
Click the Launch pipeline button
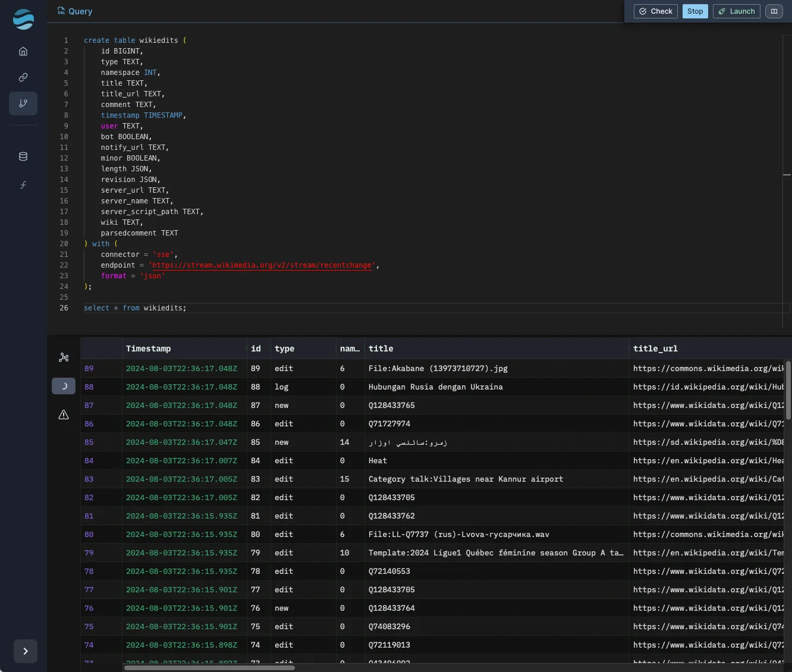pyautogui.click(x=736, y=11)
